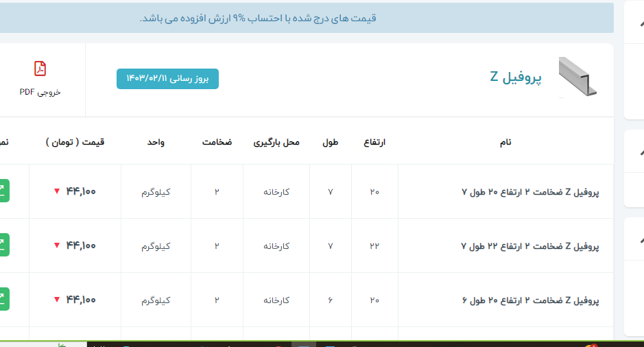644x347 pixels.
Task: Click the 'خروجی PDF' export label
Action: (x=40, y=92)
